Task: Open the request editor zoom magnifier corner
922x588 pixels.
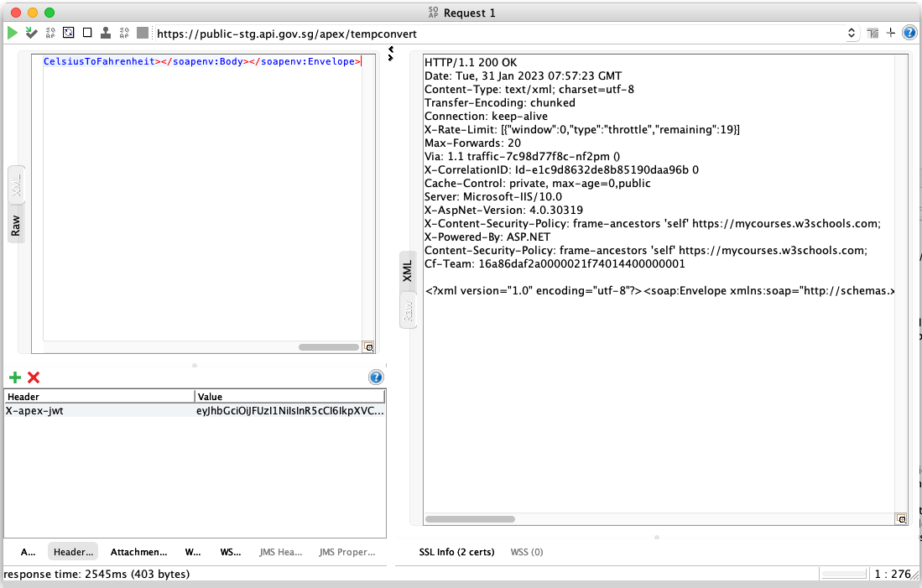Action: [x=368, y=347]
